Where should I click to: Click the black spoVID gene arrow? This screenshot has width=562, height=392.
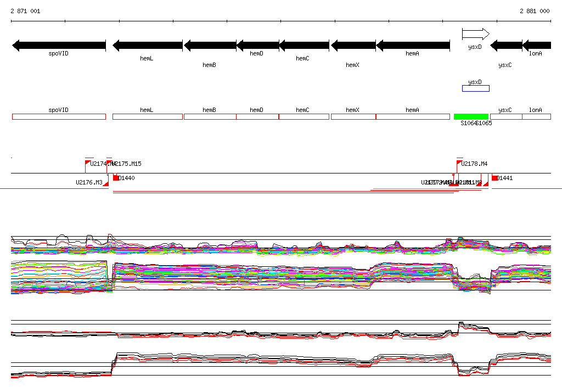pos(59,45)
